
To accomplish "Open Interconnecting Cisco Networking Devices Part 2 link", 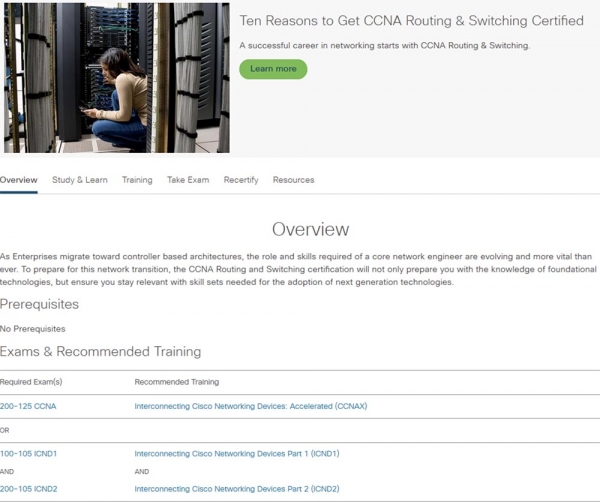I will pos(236,488).
